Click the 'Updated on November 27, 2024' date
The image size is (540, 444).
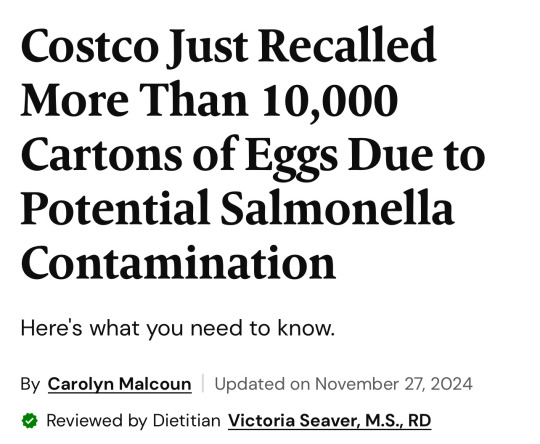343,384
